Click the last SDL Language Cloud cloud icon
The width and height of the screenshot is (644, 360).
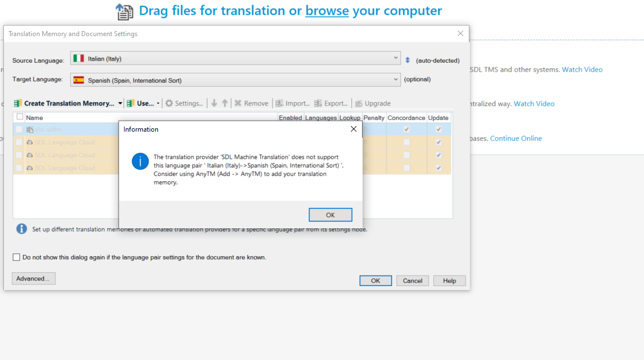[x=30, y=168]
